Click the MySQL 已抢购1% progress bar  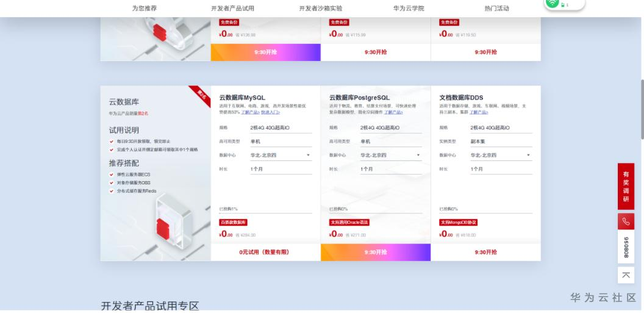[x=265, y=213]
